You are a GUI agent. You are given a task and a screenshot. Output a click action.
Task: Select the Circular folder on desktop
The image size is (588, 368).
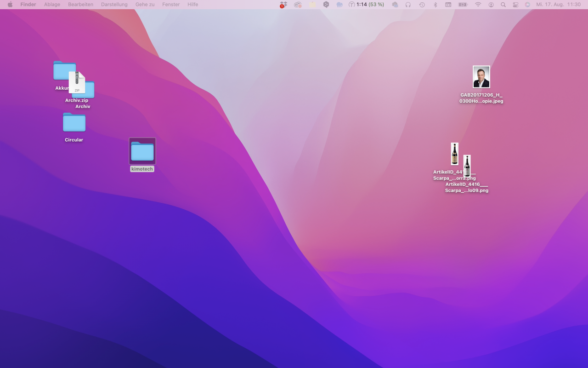(74, 123)
